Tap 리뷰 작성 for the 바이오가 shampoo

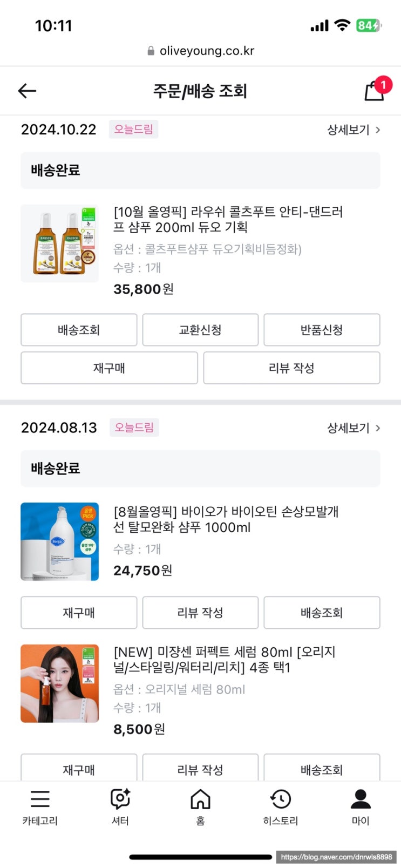200,613
